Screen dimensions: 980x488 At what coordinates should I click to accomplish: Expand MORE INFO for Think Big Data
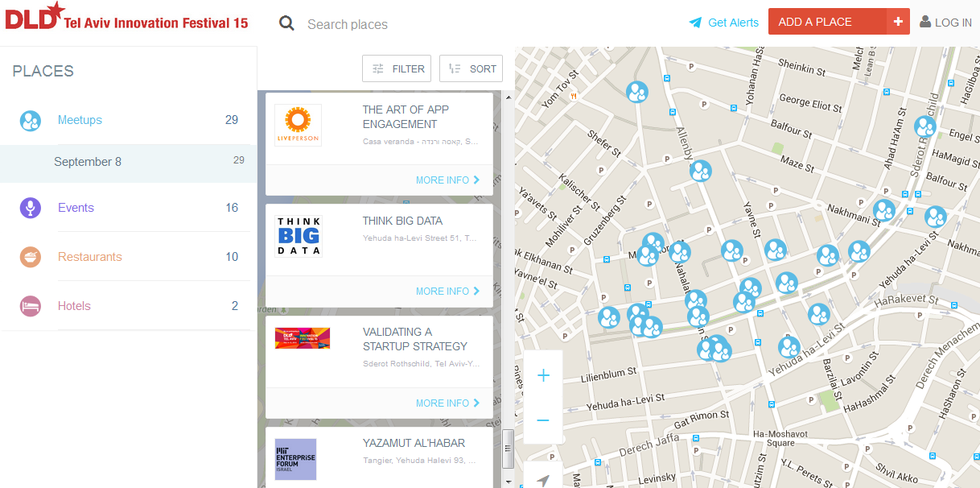447,291
